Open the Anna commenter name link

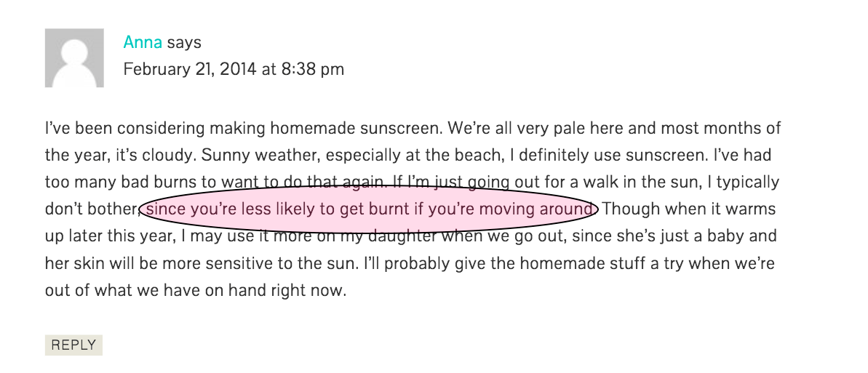pos(143,43)
